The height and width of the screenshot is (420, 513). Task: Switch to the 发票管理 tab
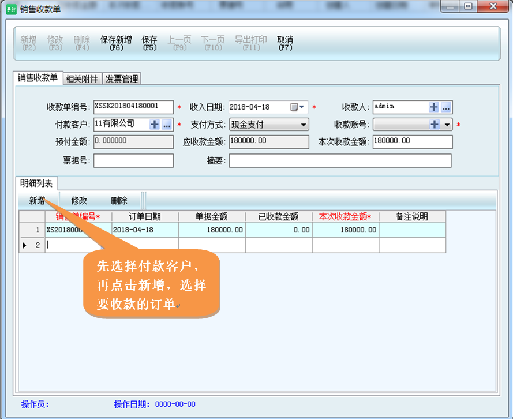tap(122, 79)
